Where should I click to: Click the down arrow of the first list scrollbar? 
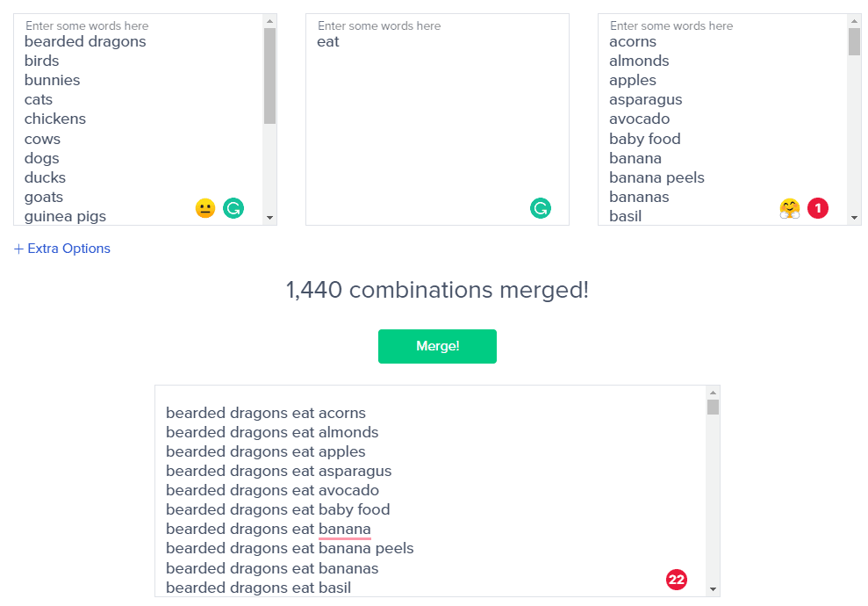tap(269, 218)
